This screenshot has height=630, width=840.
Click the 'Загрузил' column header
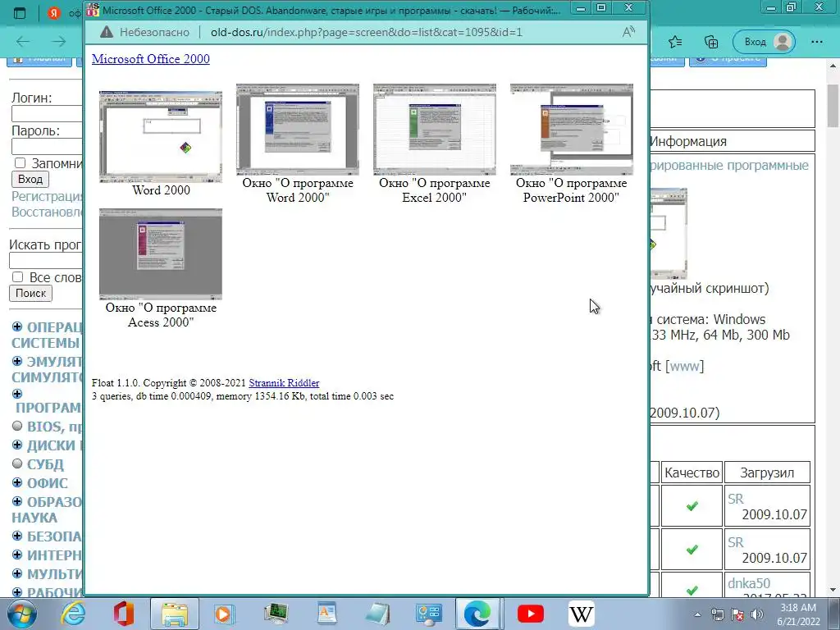click(767, 472)
